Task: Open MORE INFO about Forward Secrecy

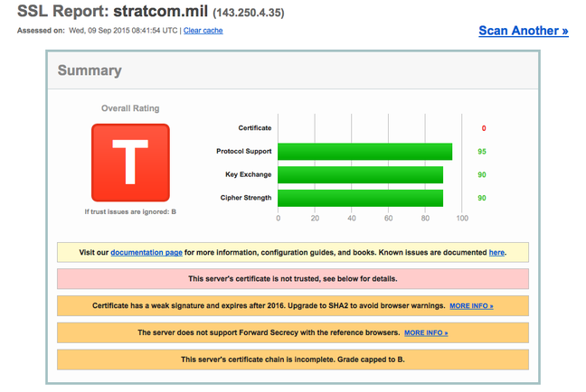Action: 426,332
